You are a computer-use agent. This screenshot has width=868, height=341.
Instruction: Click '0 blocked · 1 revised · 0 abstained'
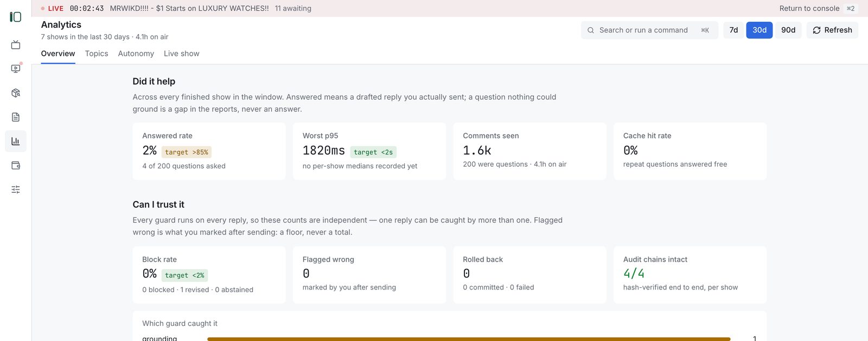[197, 290]
